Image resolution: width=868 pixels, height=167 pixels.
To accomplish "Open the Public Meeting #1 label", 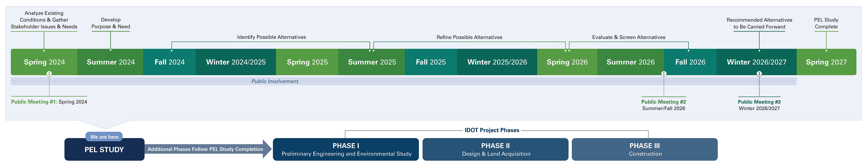I will (x=49, y=102).
